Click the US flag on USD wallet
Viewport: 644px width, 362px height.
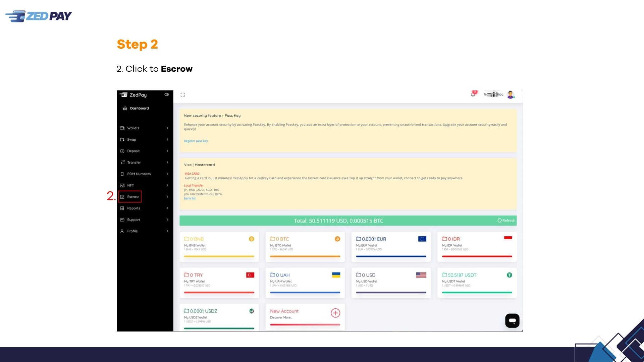point(421,275)
